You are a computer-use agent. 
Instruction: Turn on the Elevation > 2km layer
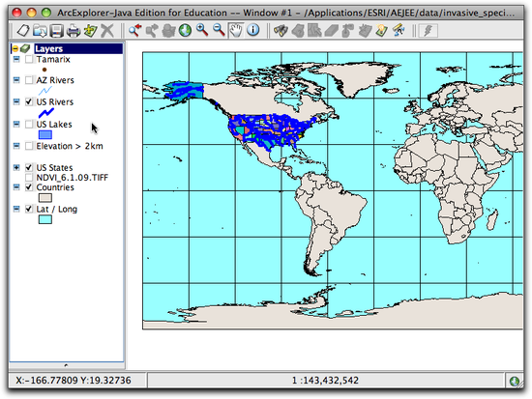click(x=29, y=146)
